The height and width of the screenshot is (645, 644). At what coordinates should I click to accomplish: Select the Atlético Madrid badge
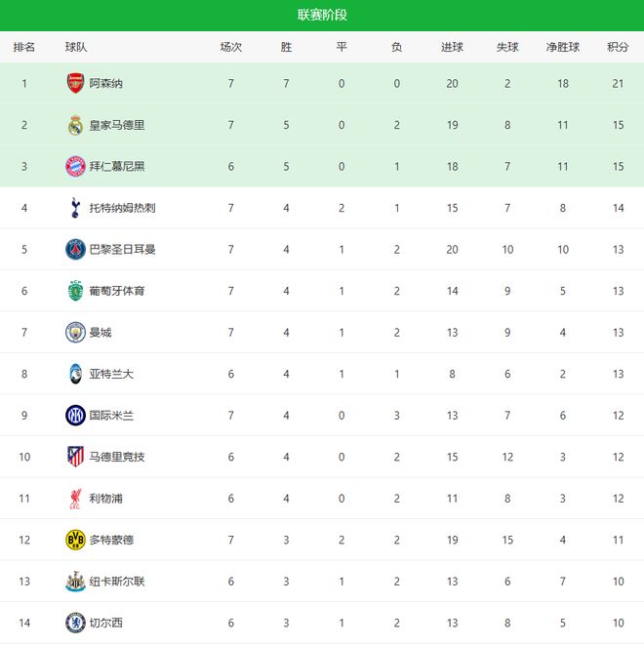click(75, 457)
